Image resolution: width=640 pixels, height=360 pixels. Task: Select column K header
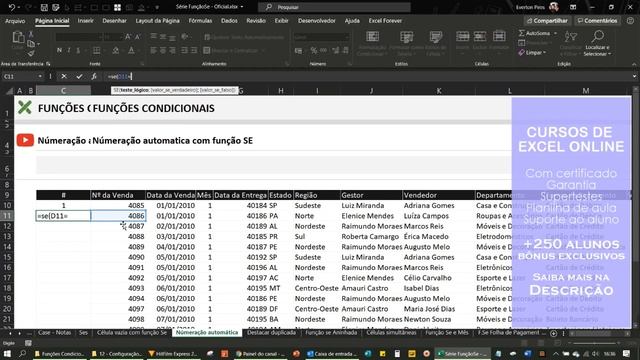tap(439, 91)
